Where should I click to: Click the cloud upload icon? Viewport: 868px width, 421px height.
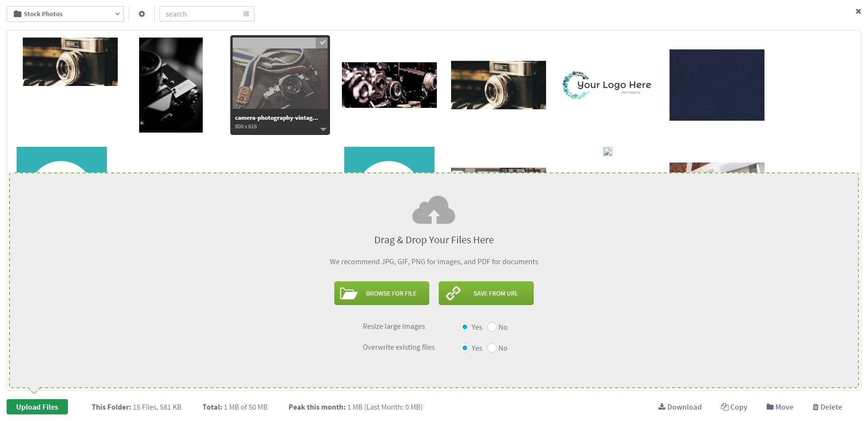[x=434, y=210]
